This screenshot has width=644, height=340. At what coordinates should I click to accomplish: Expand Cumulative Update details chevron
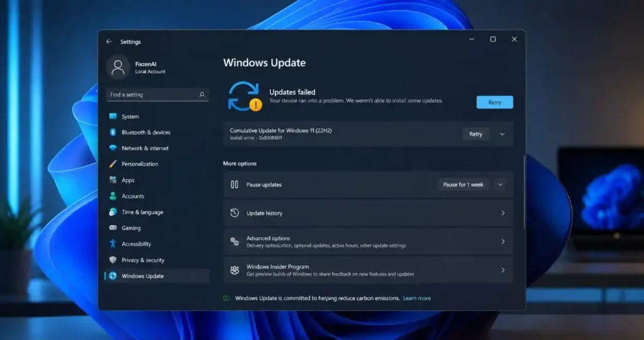(x=502, y=134)
